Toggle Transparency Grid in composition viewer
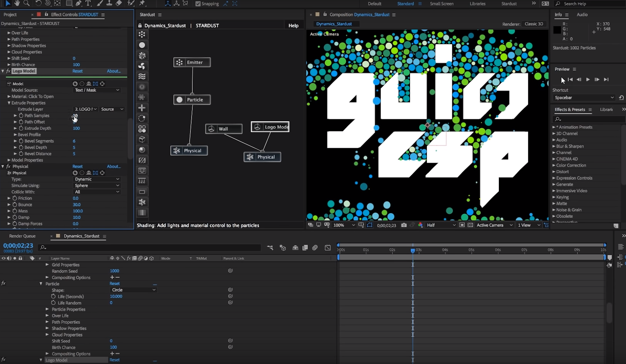 coord(470,225)
